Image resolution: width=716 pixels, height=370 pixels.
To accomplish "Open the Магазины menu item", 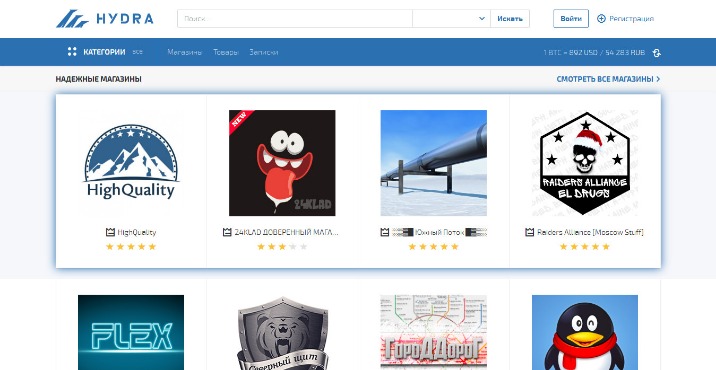I will (184, 52).
